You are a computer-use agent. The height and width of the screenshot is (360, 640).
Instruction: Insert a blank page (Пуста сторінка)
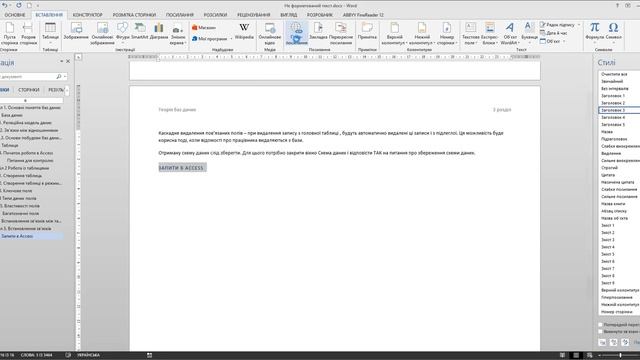click(x=9, y=33)
